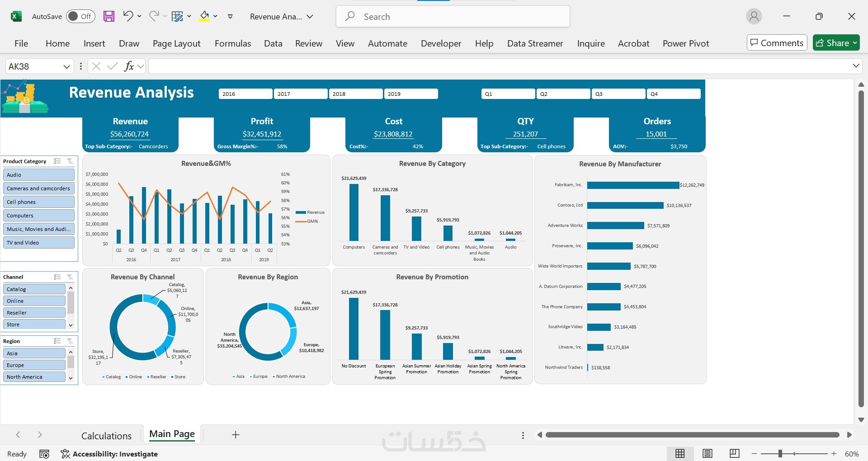Clear the Product Category slicer filter
868x461 pixels.
tap(70, 161)
